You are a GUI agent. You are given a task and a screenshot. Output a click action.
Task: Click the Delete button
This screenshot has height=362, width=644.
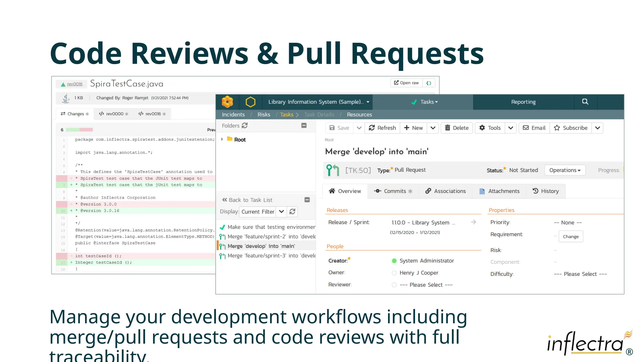coord(457,128)
